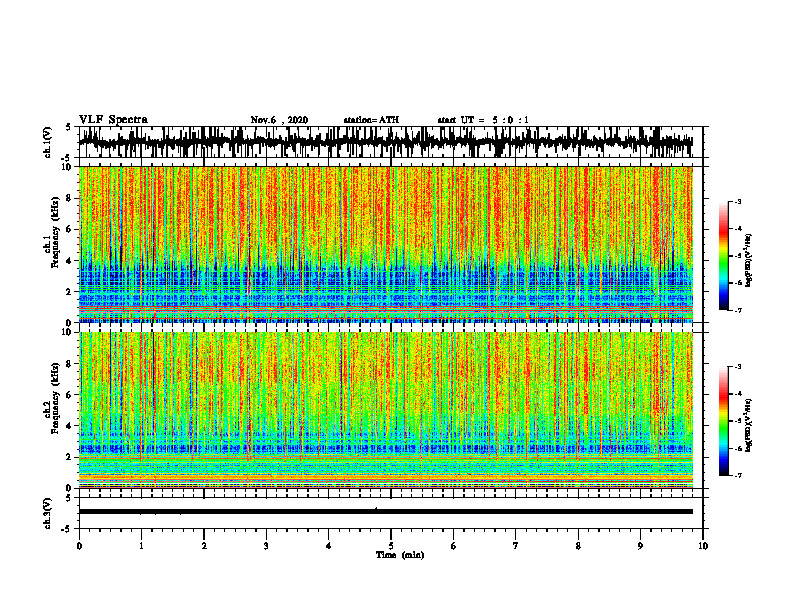Click the flat ch.3 voltage trace
The width and height of the screenshot is (792, 612).
click(386, 512)
